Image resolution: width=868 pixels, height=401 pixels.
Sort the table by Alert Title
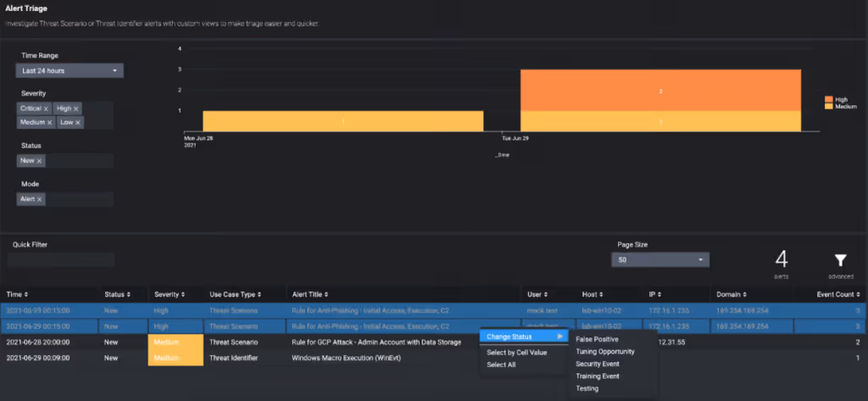tap(310, 295)
